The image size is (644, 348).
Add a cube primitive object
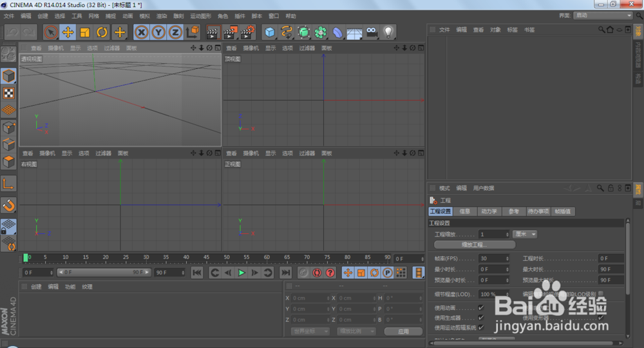270,32
